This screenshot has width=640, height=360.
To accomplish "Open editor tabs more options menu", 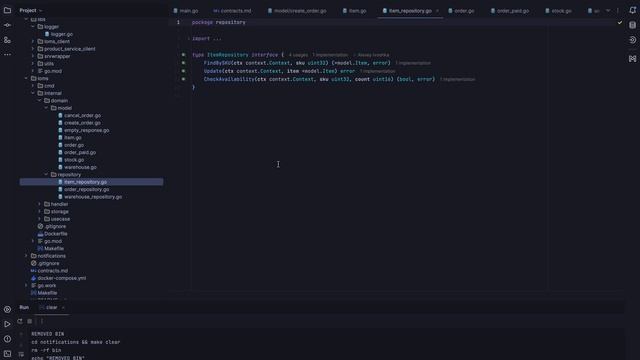I will click(618, 11).
